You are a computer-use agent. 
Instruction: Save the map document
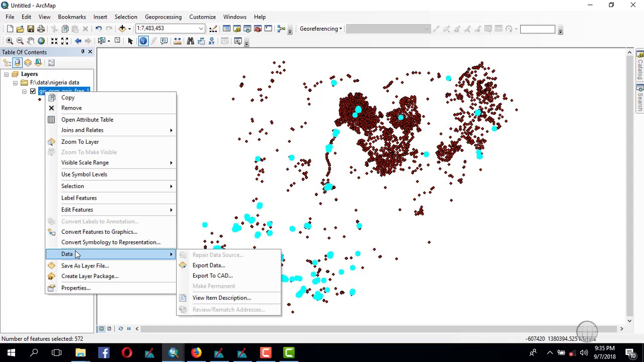pyautogui.click(x=31, y=29)
